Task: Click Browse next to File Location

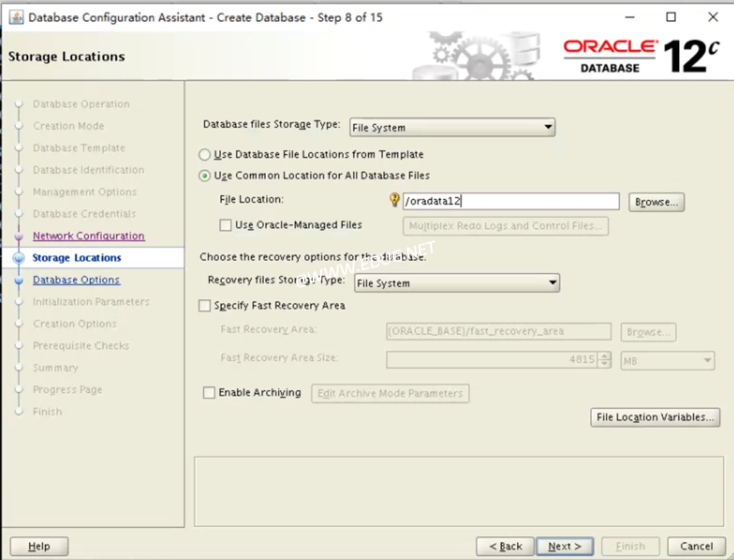Action: [656, 202]
